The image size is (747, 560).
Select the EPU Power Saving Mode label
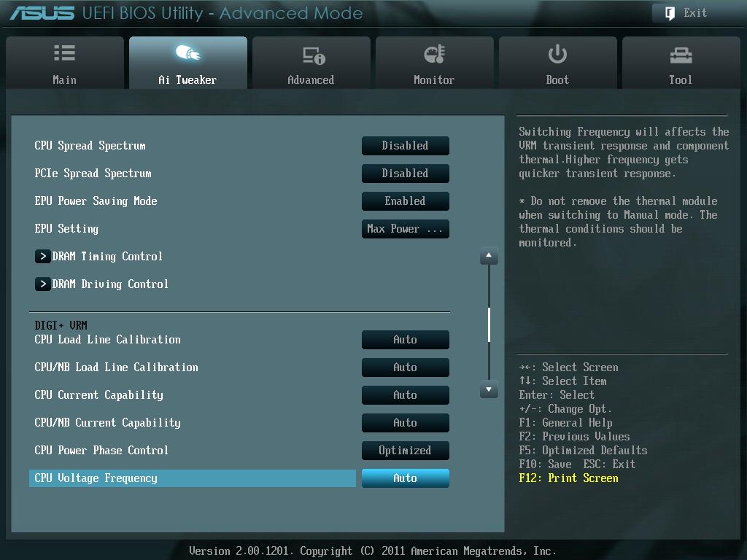pyautogui.click(x=96, y=201)
